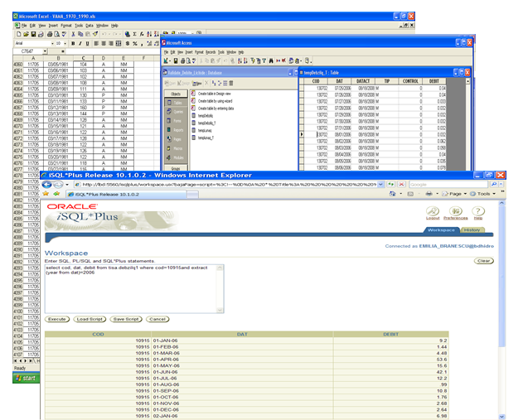Open Excel Data menu
The width and height of the screenshot is (523, 420).
click(x=89, y=26)
